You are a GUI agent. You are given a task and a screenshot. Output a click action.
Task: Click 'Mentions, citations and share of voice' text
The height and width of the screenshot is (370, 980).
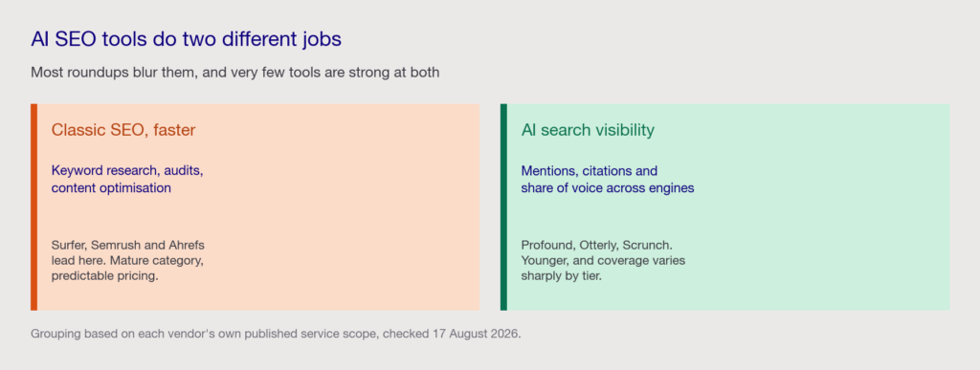[x=608, y=179]
